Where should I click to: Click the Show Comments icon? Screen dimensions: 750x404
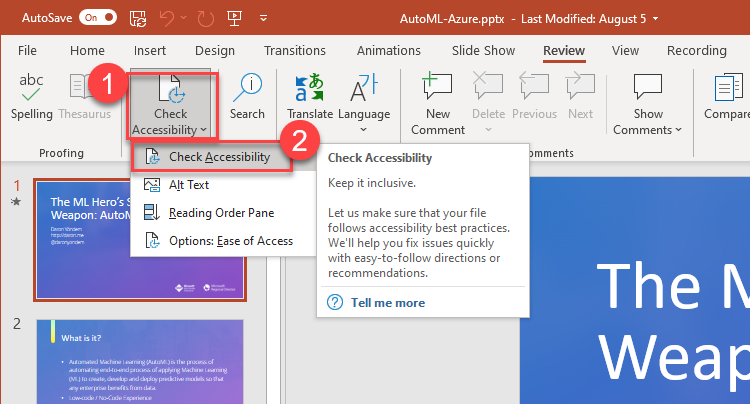pos(648,87)
